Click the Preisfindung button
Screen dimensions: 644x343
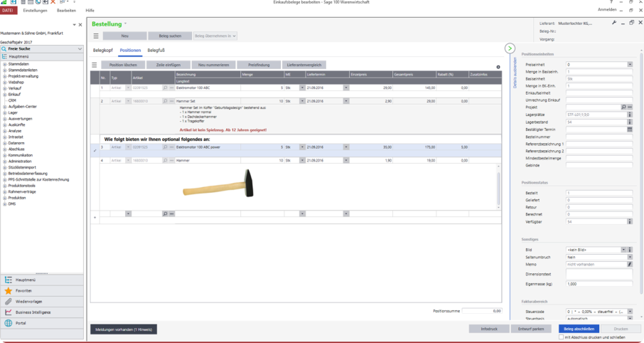259,65
